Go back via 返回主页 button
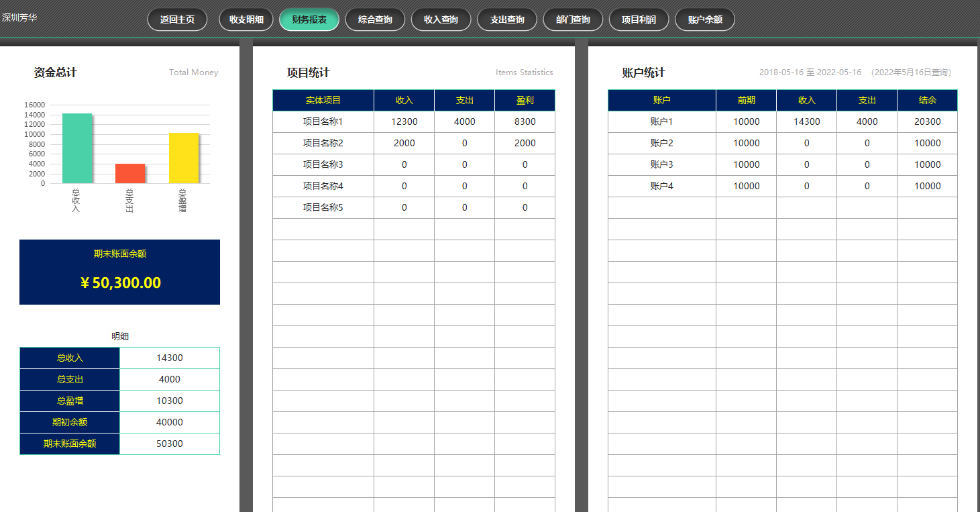 [177, 19]
